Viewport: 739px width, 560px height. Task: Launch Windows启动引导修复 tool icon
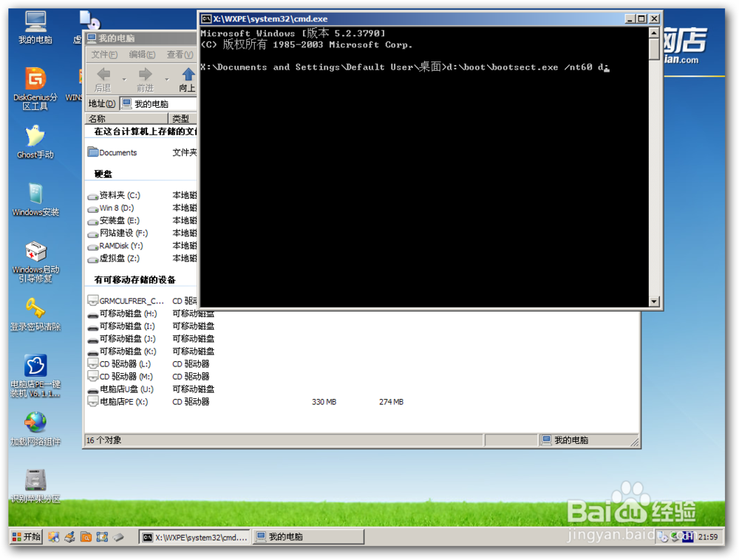click(35, 262)
